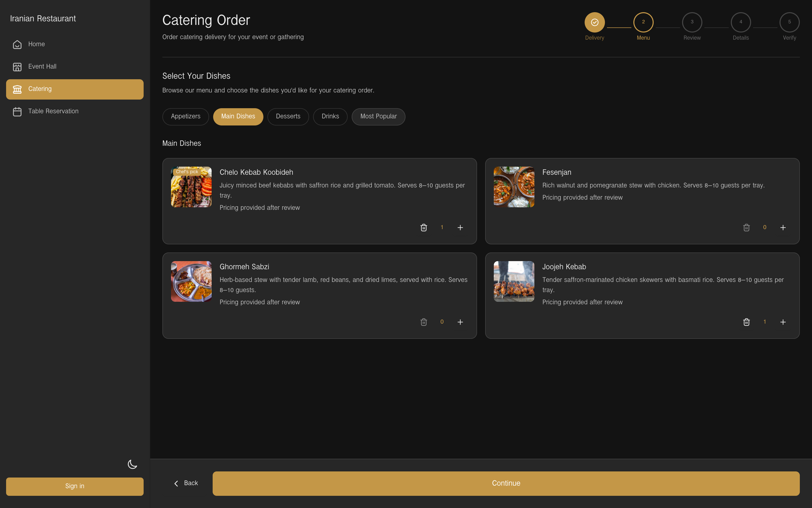The image size is (812, 508).
Task: Switch to the Desserts category
Action: click(288, 117)
